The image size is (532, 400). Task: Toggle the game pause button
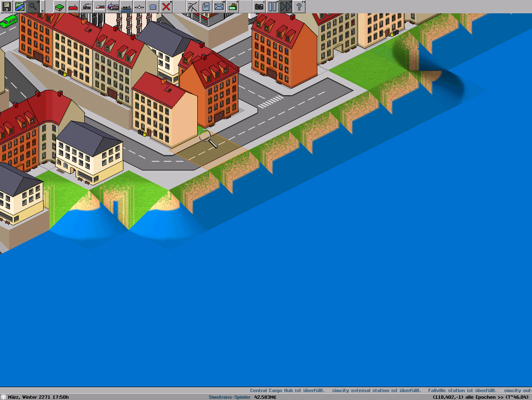point(272,7)
